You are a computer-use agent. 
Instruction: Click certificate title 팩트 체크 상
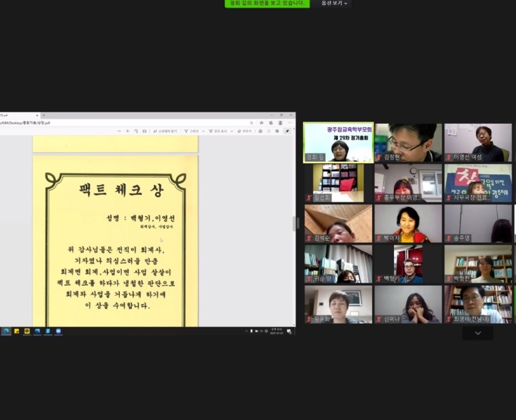pyautogui.click(x=121, y=190)
